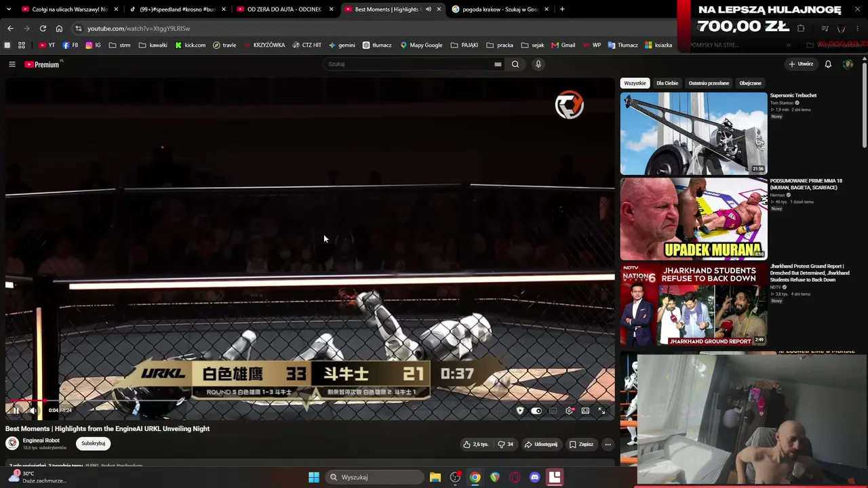Open the Jharkhand Ground Report thumbnail
Viewport: 868px width, 488px height.
pyautogui.click(x=694, y=304)
